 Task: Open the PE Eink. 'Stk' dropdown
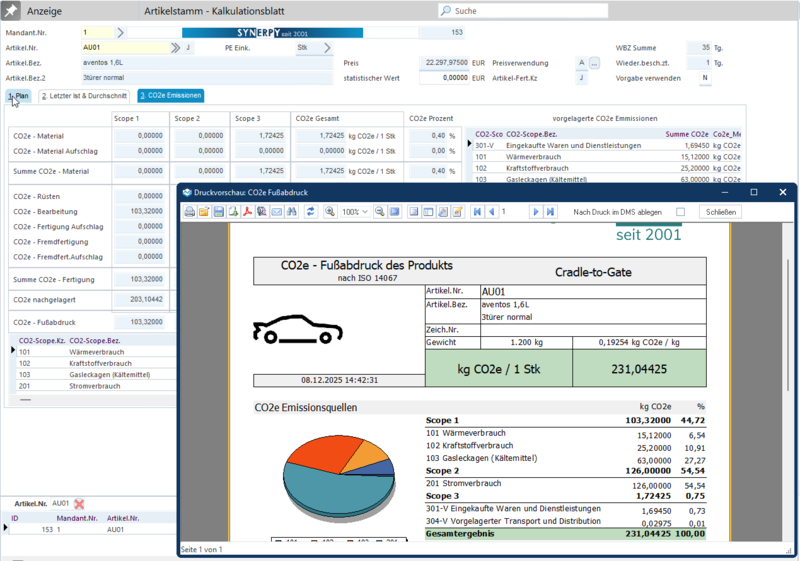329,47
